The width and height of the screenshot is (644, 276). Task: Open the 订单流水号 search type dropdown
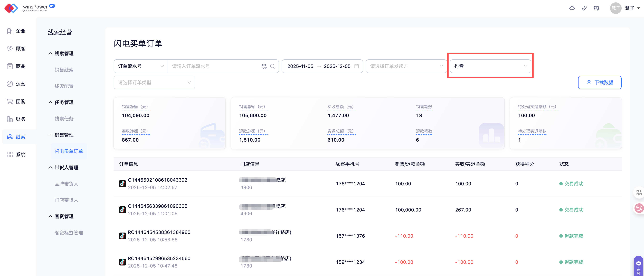(x=140, y=66)
